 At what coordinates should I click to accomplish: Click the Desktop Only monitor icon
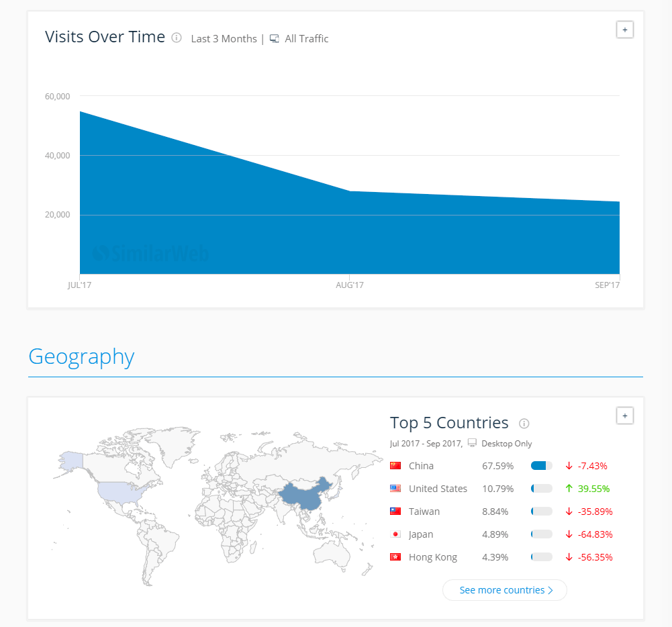coord(472,443)
